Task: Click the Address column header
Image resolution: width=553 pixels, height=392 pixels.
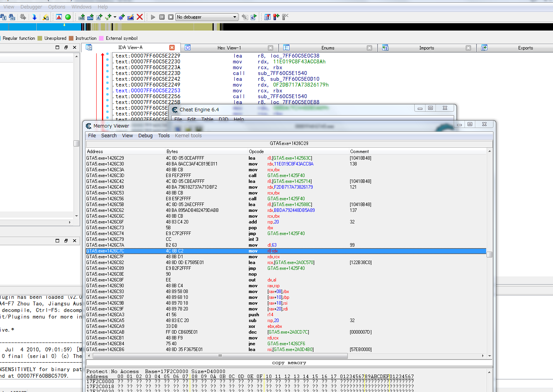Action: point(126,152)
